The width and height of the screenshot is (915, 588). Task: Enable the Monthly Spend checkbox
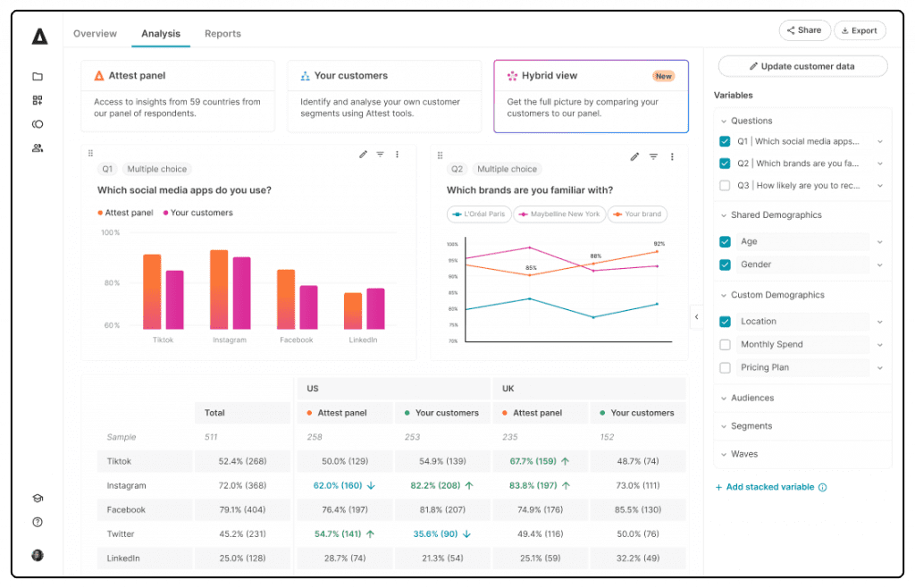pyautogui.click(x=725, y=345)
